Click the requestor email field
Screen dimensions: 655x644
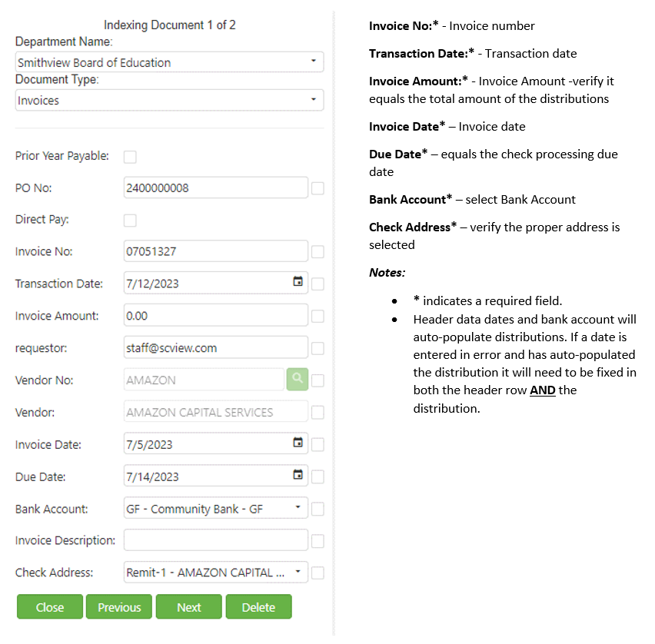(x=215, y=347)
